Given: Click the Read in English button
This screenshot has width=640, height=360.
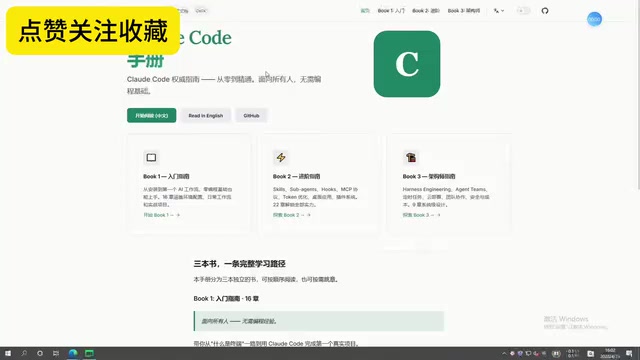Looking at the screenshot, I should click(x=206, y=116).
